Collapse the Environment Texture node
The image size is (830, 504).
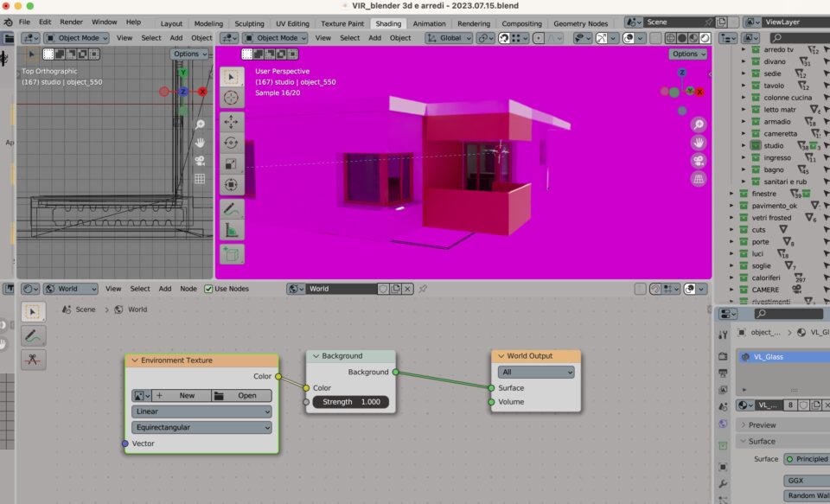click(x=135, y=360)
